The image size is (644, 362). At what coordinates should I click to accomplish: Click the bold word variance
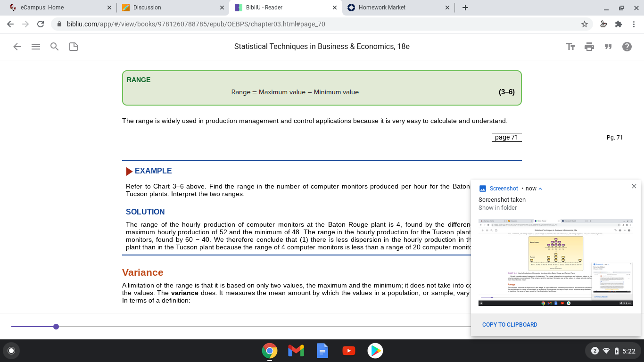point(185,293)
